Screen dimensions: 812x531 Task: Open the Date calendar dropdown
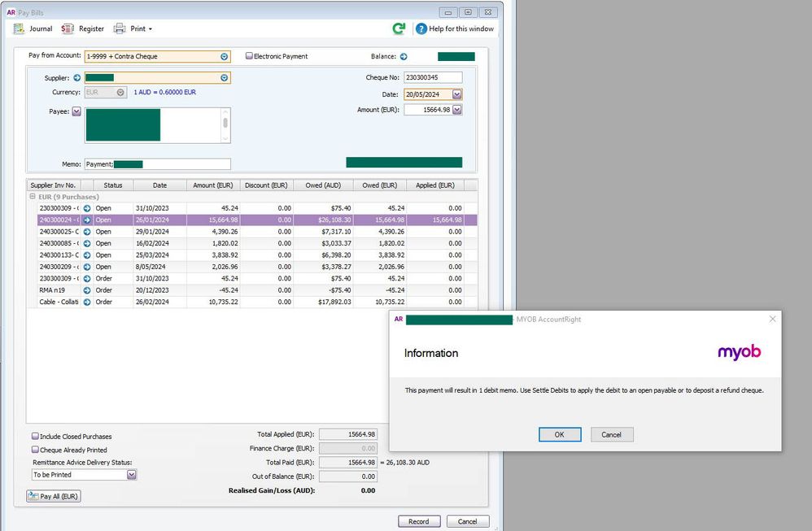coord(456,94)
